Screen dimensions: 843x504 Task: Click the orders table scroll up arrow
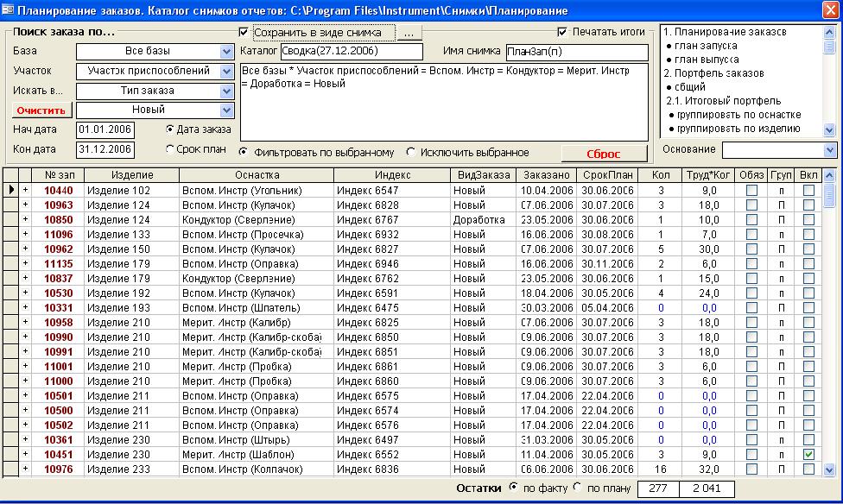pos(829,175)
